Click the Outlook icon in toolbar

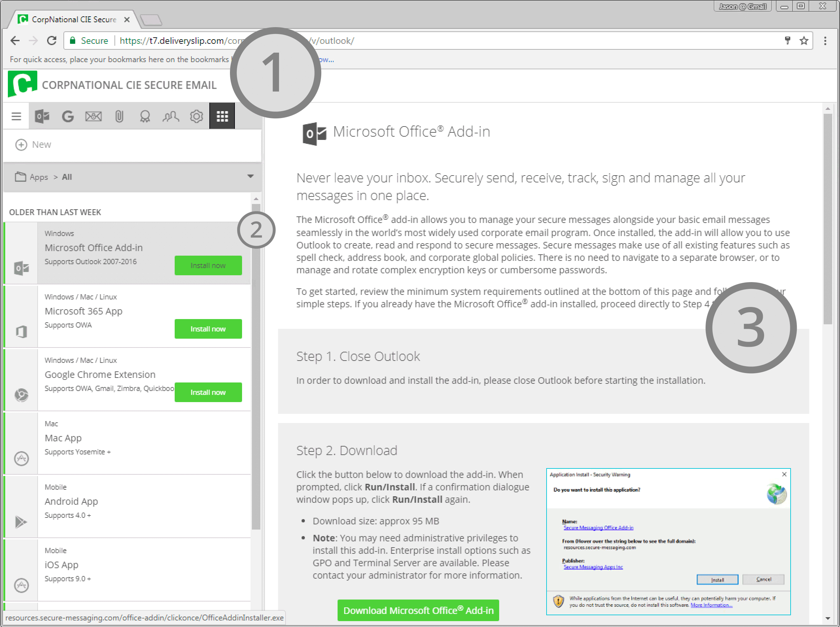point(42,116)
